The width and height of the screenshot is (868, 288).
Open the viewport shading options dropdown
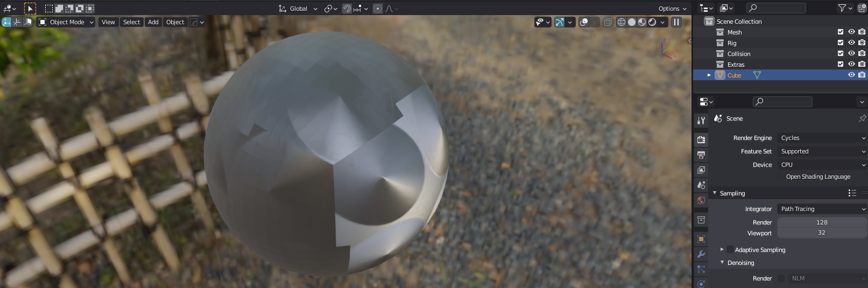[x=663, y=22]
